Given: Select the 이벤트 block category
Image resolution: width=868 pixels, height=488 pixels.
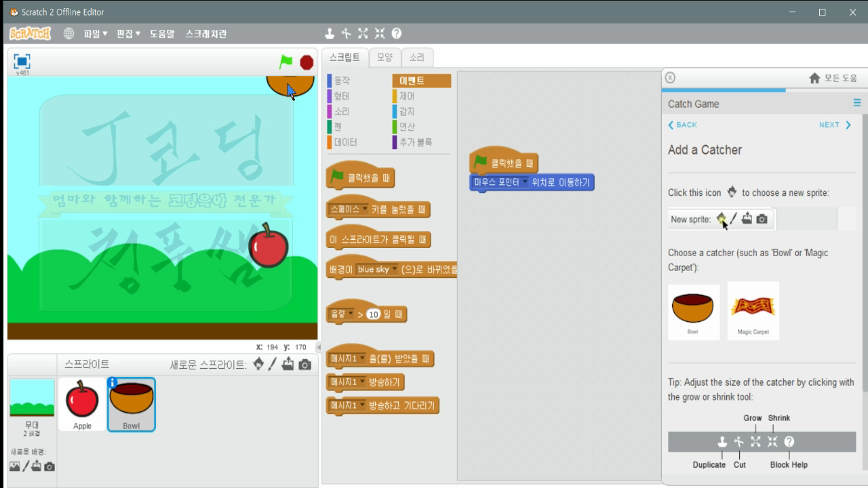Looking at the screenshot, I should [421, 81].
